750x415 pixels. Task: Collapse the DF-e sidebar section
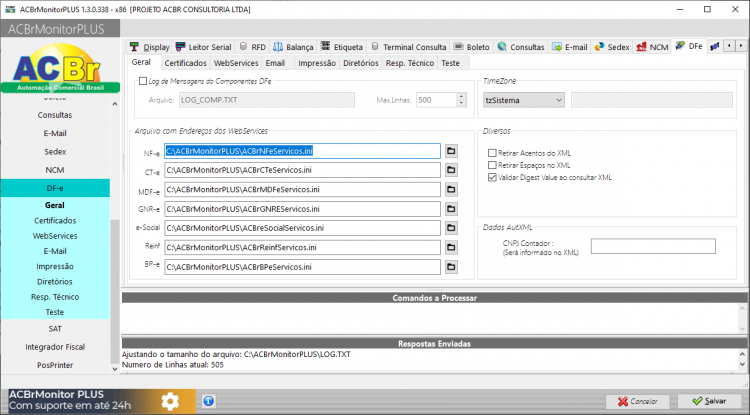coord(55,188)
